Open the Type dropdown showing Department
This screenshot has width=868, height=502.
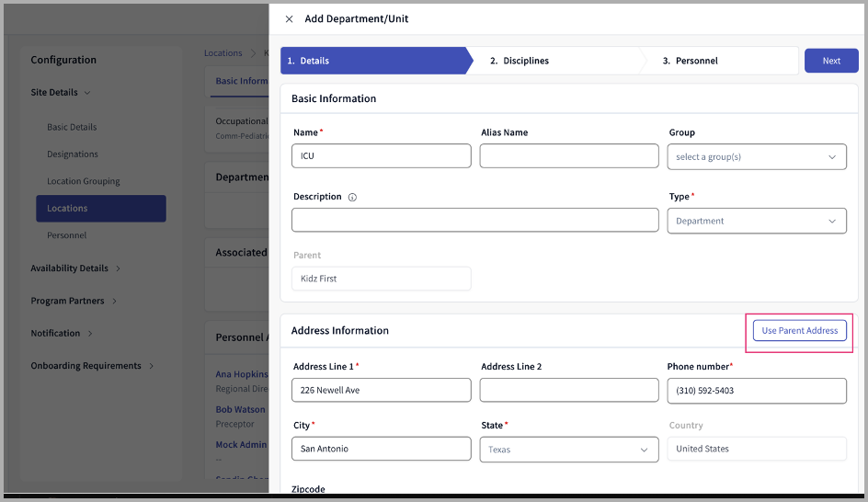click(x=756, y=221)
